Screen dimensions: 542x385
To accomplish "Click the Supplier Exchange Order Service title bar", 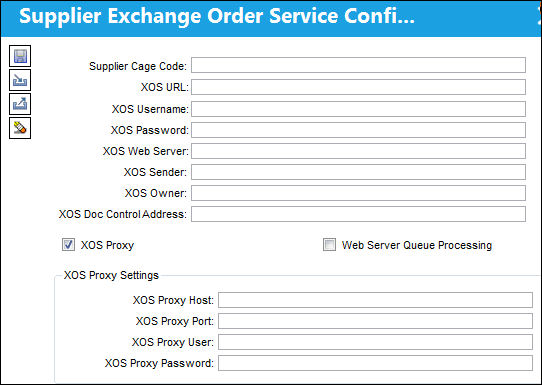I will pyautogui.click(x=271, y=18).
